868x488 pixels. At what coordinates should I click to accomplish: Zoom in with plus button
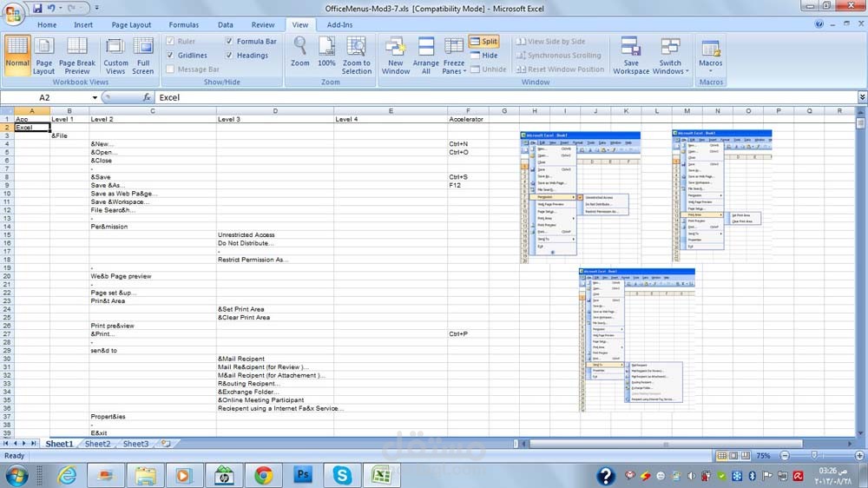[859, 455]
